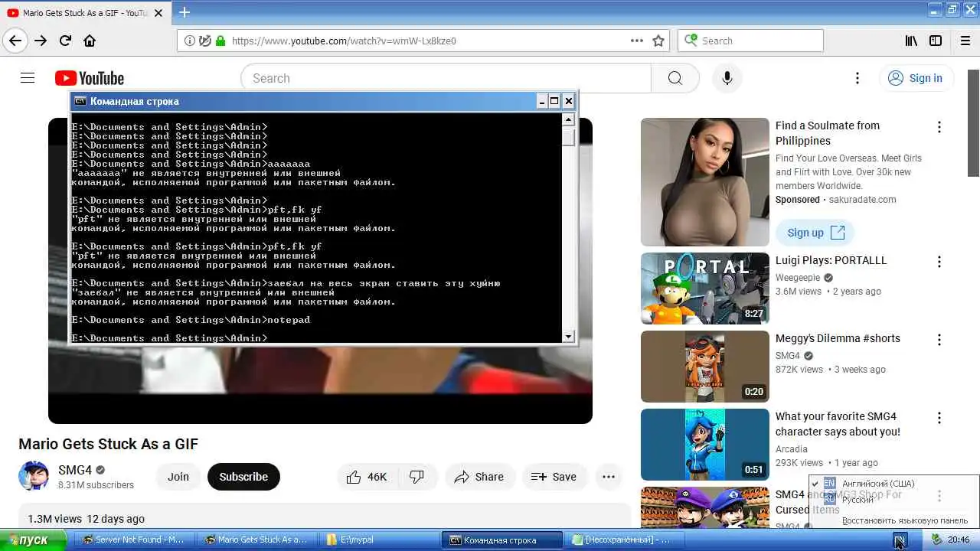Click the Weegeepie channel name
Image resolution: width=980 pixels, height=551 pixels.
tap(798, 278)
